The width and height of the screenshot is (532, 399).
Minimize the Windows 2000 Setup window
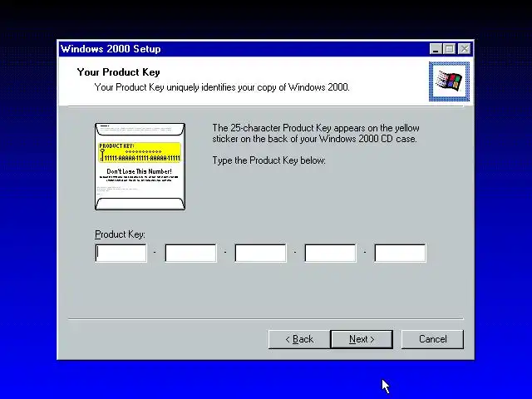pos(436,49)
